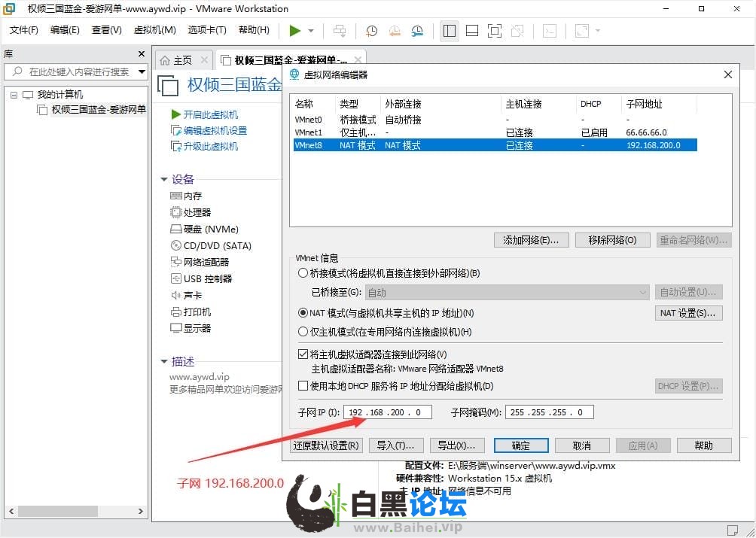Click the green power-on play icon
The image size is (756, 538).
[x=294, y=31]
